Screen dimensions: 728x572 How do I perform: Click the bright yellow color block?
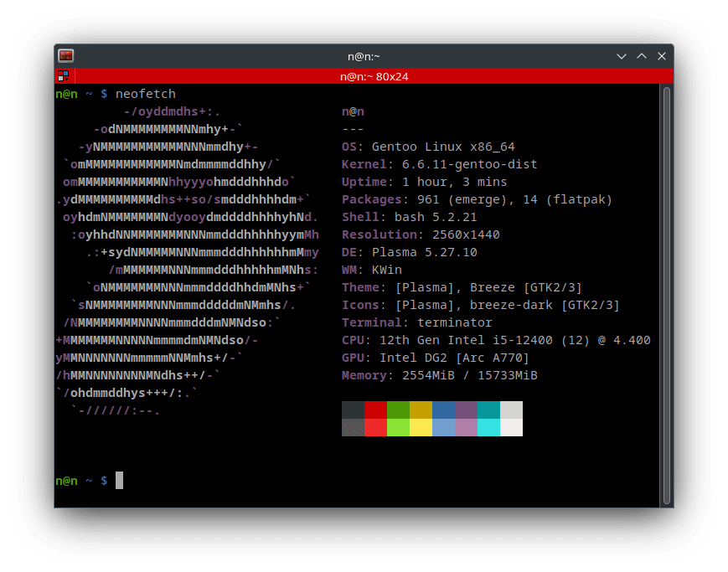pos(421,428)
